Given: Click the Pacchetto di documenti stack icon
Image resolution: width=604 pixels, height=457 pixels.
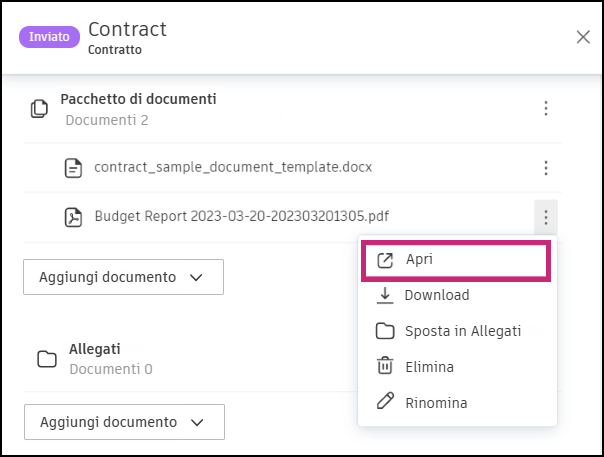Looking at the screenshot, I should [39, 108].
